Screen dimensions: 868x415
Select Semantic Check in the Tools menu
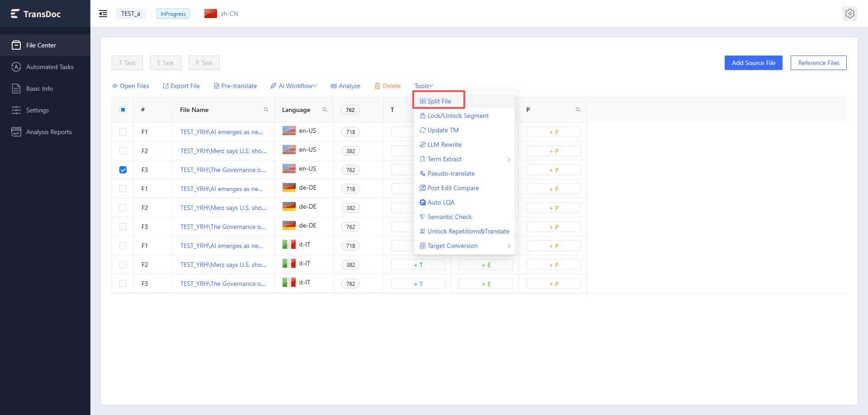[464, 217]
